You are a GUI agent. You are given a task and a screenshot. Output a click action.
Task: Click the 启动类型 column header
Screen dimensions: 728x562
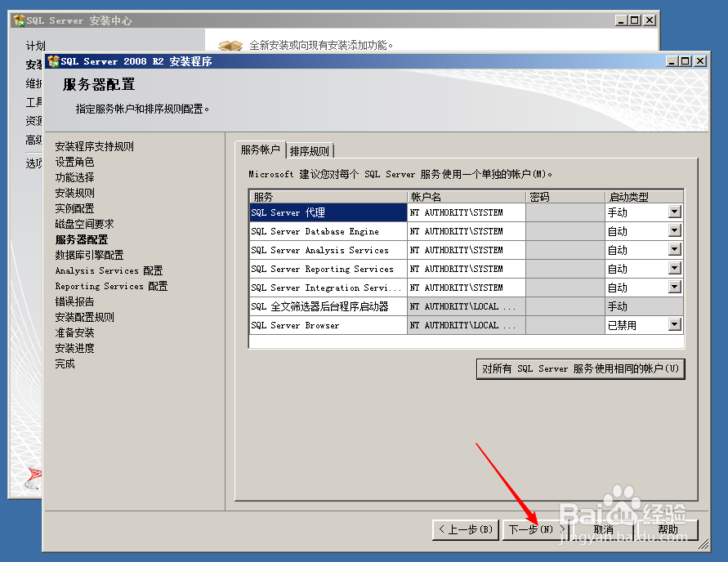click(x=644, y=197)
